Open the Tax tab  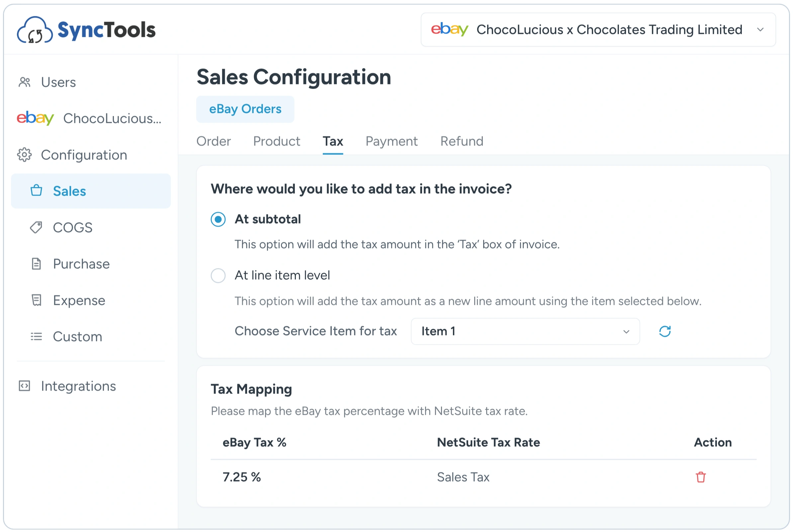point(333,141)
